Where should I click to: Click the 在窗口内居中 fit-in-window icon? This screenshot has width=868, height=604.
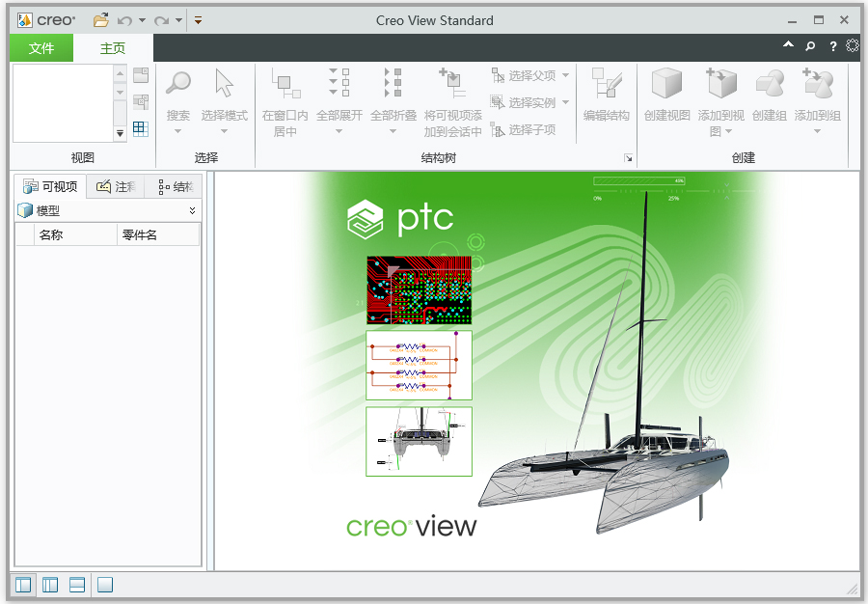285,84
